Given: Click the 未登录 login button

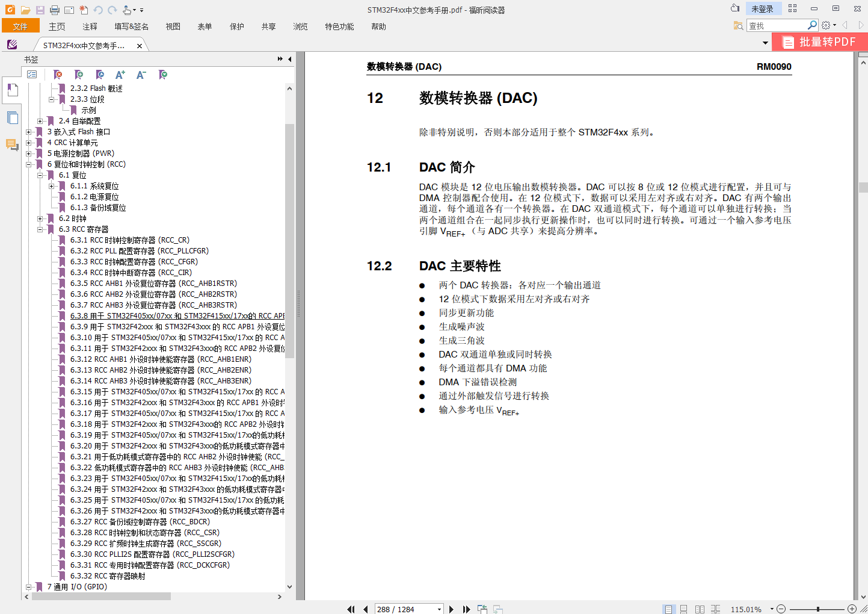Looking at the screenshot, I should click(x=763, y=8).
